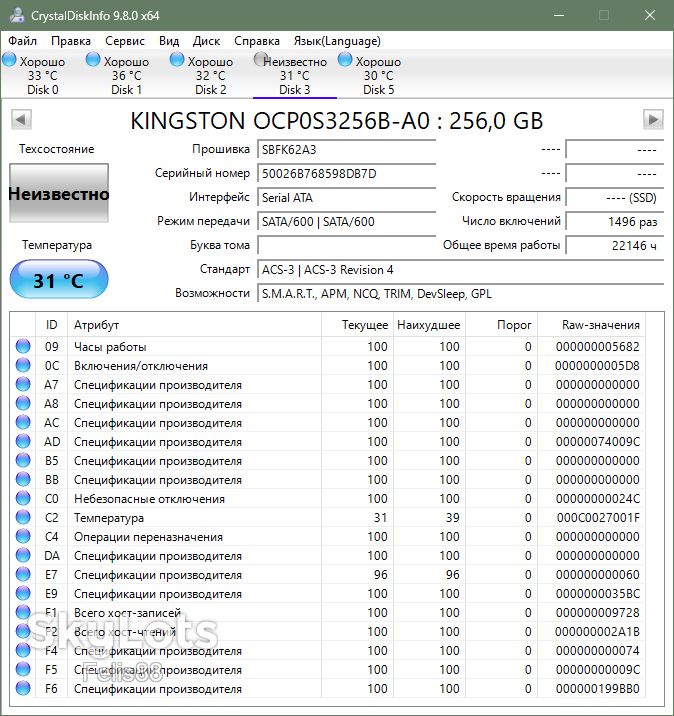
Task: Click the serial number field 50026B768598DB7D
Action: 347,174
